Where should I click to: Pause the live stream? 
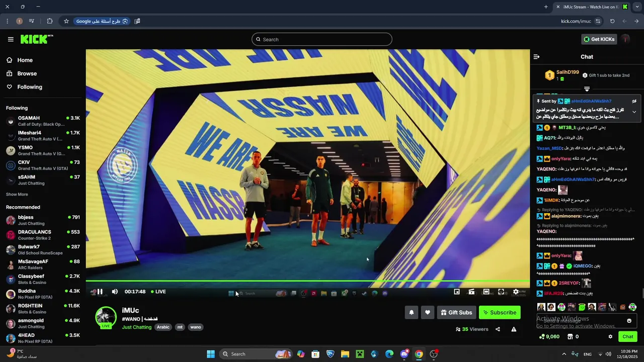pyautogui.click(x=100, y=292)
